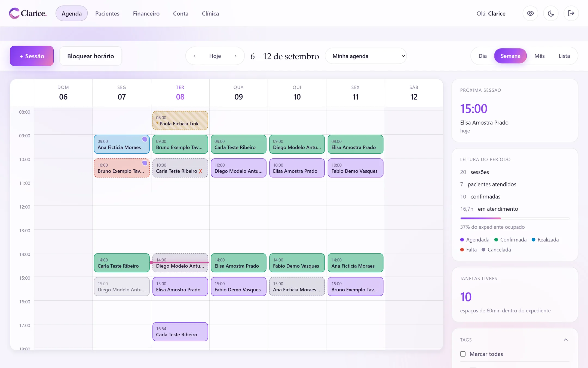Click the red X on Carla Teste Ribeiro 10:00
This screenshot has width=588, height=368.
click(200, 171)
